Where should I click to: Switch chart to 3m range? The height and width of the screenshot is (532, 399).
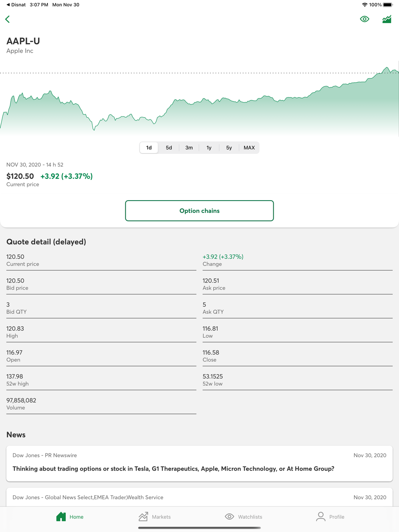[189, 148]
